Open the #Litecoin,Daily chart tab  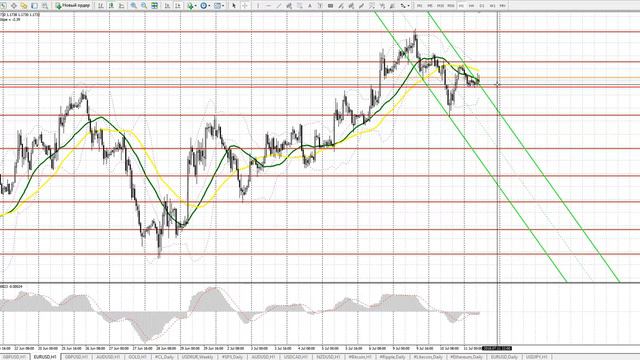pyautogui.click(x=428, y=357)
